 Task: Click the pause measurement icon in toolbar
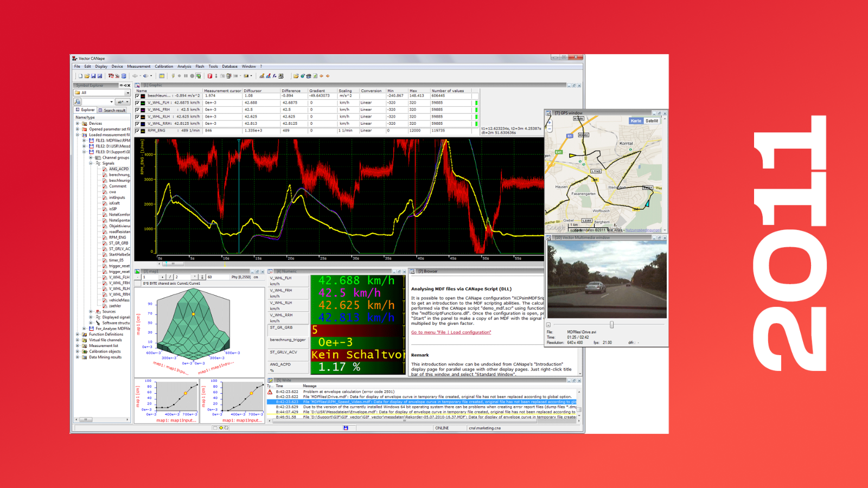(x=186, y=76)
